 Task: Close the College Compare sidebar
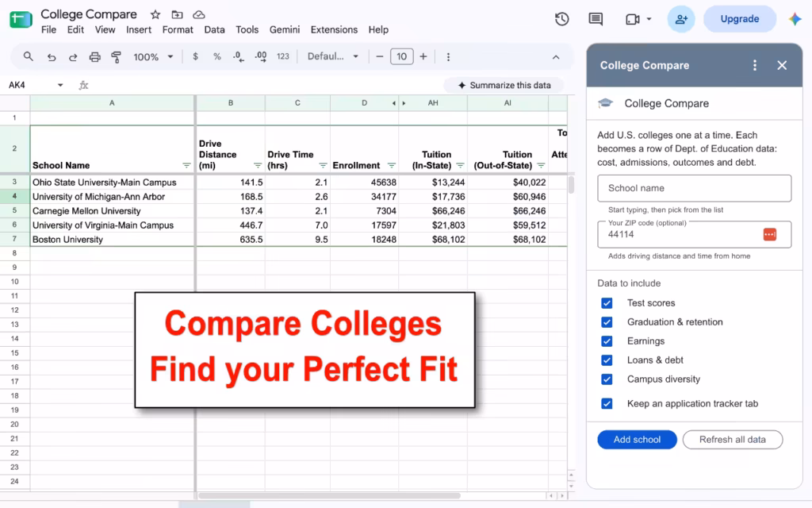click(782, 65)
